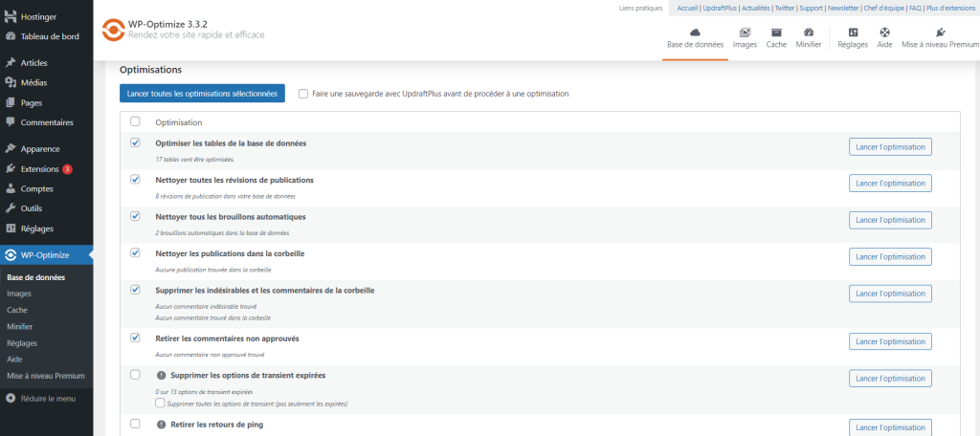Click the Comptes user icon
980x436 pixels.
10,188
